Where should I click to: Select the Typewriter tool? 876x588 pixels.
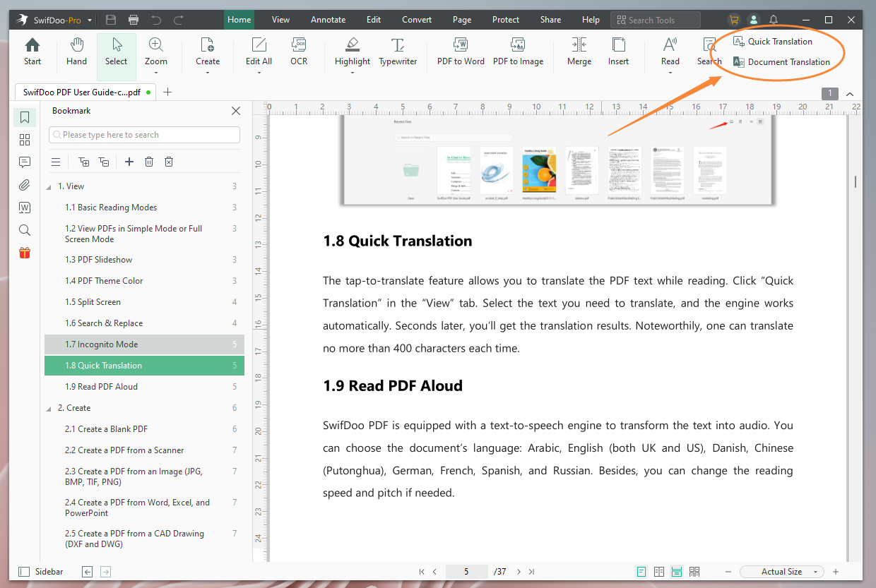click(398, 52)
